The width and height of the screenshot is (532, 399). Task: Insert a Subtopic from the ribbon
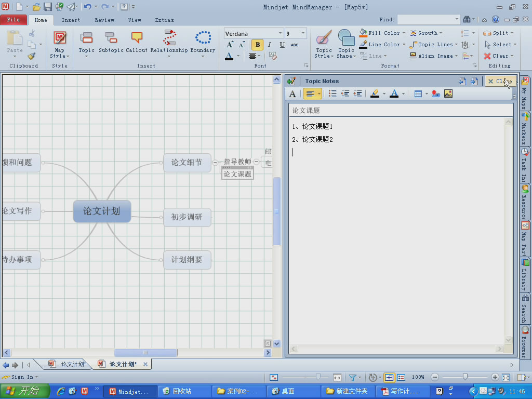[111, 43]
